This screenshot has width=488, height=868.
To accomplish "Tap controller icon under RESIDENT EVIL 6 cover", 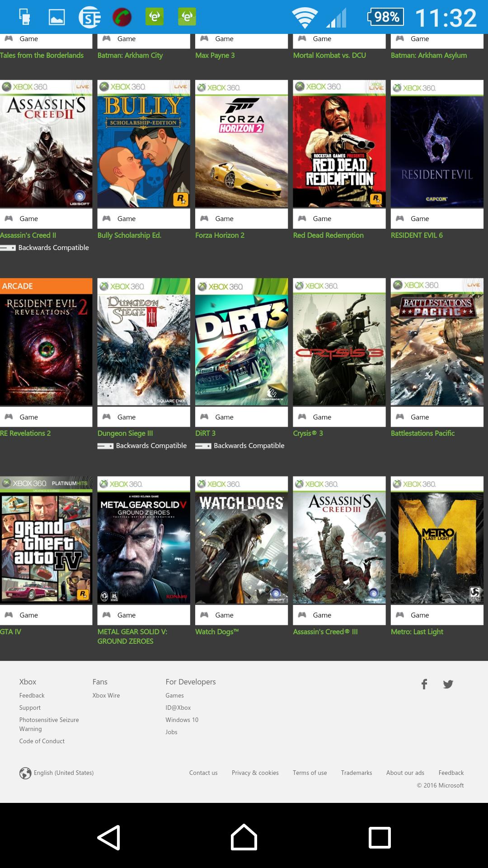I will pos(400,218).
